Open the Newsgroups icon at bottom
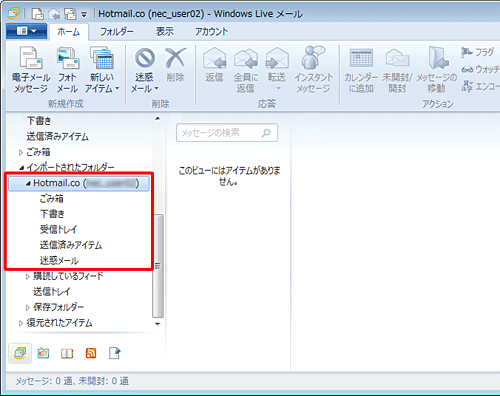This screenshot has height=396, width=500. [115, 353]
